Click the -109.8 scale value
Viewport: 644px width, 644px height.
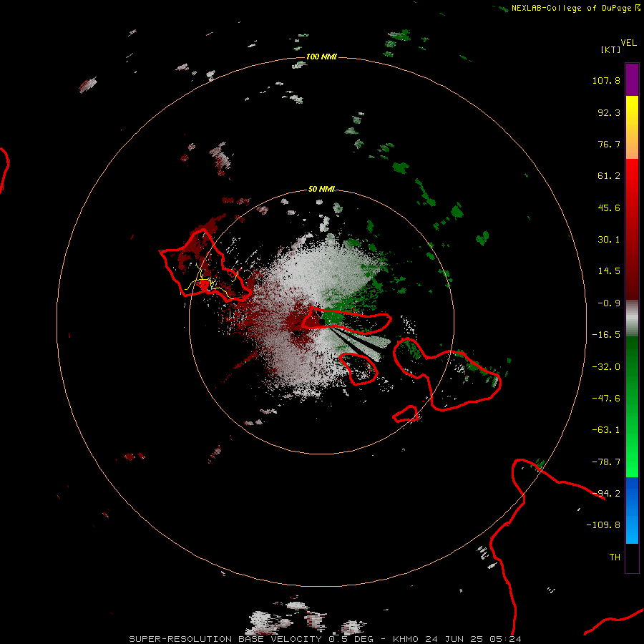pyautogui.click(x=603, y=525)
